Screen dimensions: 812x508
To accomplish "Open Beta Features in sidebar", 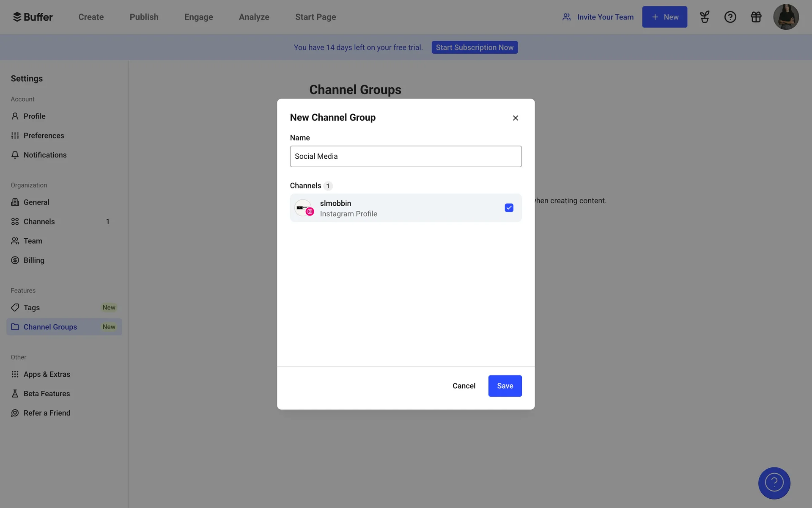I will tap(47, 394).
